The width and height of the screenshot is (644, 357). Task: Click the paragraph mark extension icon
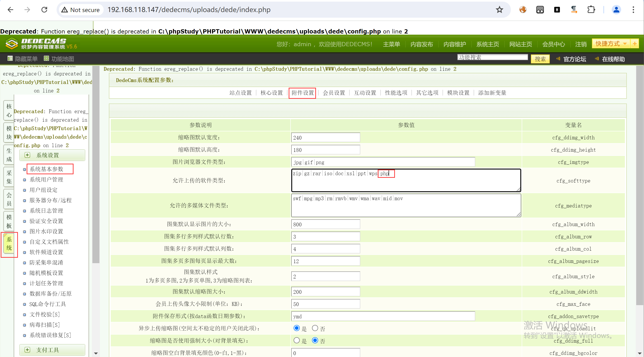coord(574,10)
